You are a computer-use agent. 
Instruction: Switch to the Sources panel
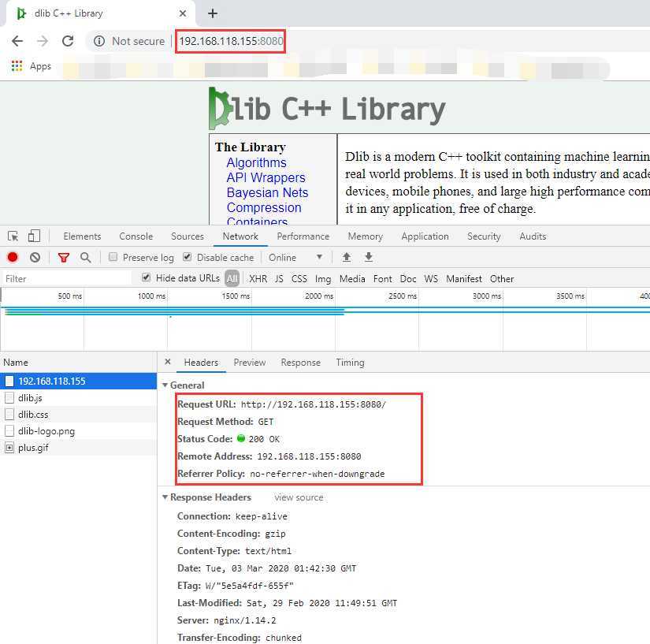click(x=188, y=236)
